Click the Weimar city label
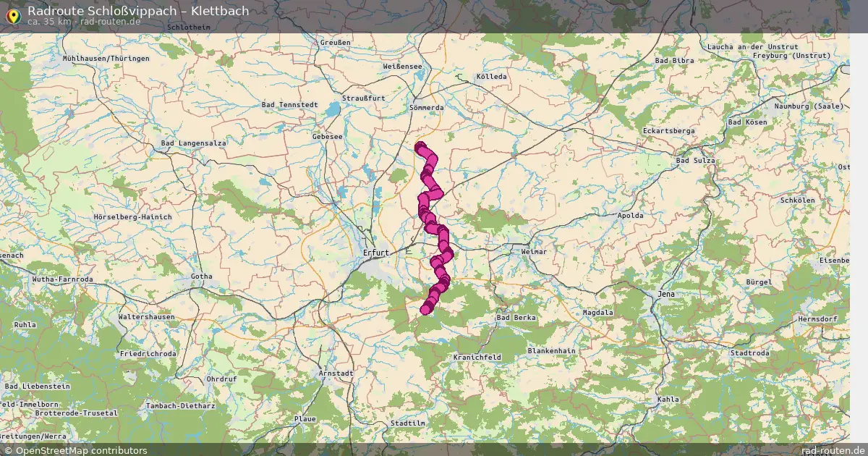The width and height of the screenshot is (868, 456). (534, 251)
